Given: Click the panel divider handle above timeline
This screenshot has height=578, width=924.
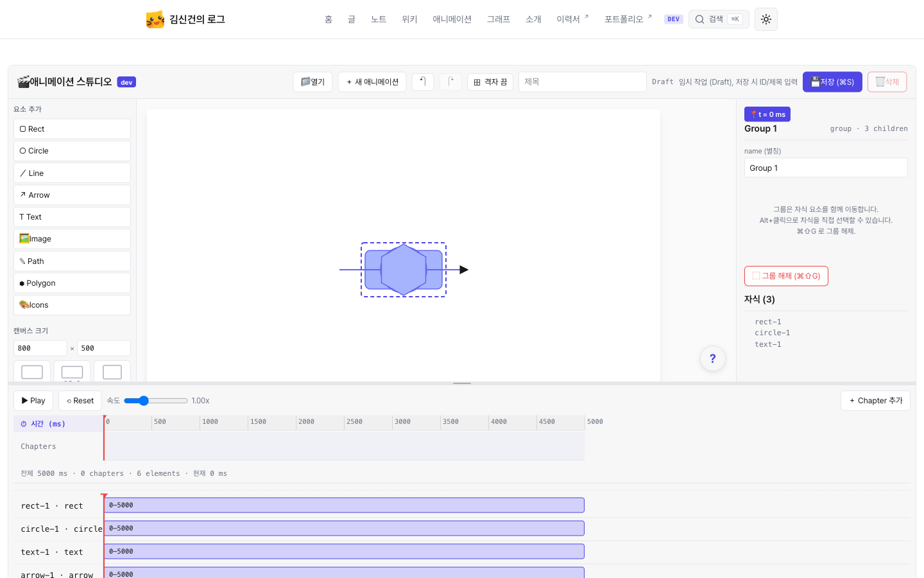Looking at the screenshot, I should pyautogui.click(x=462, y=383).
